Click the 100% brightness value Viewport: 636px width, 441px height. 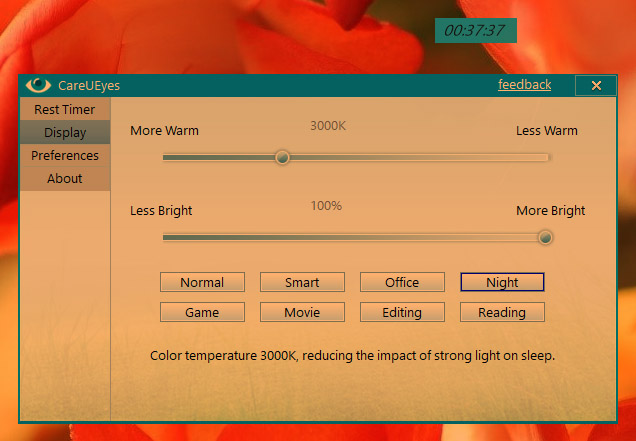click(326, 206)
